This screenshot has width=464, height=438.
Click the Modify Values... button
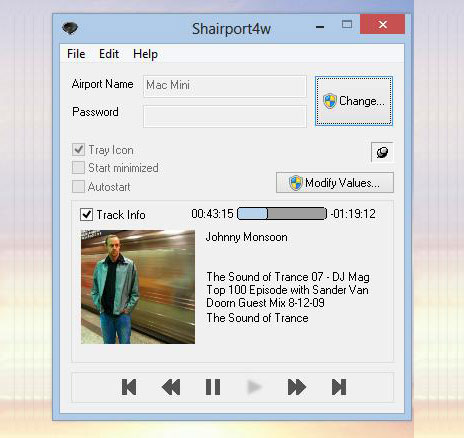tap(335, 183)
